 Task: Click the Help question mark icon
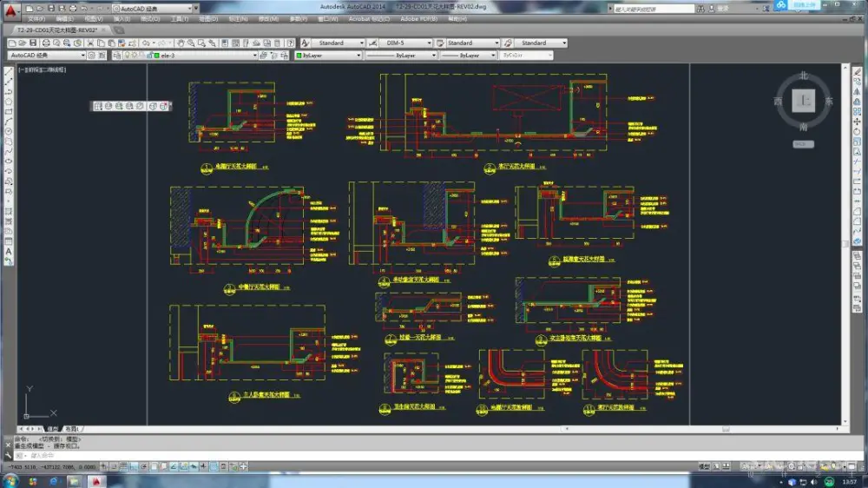[291, 43]
